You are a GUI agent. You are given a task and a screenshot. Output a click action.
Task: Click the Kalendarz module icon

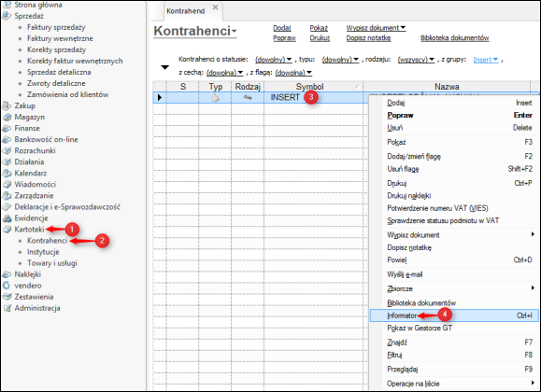point(7,174)
